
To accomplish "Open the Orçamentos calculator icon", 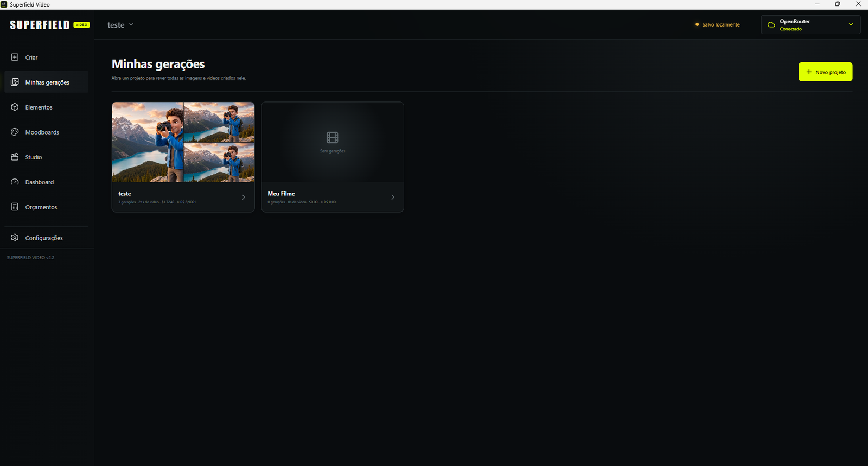I will point(15,207).
